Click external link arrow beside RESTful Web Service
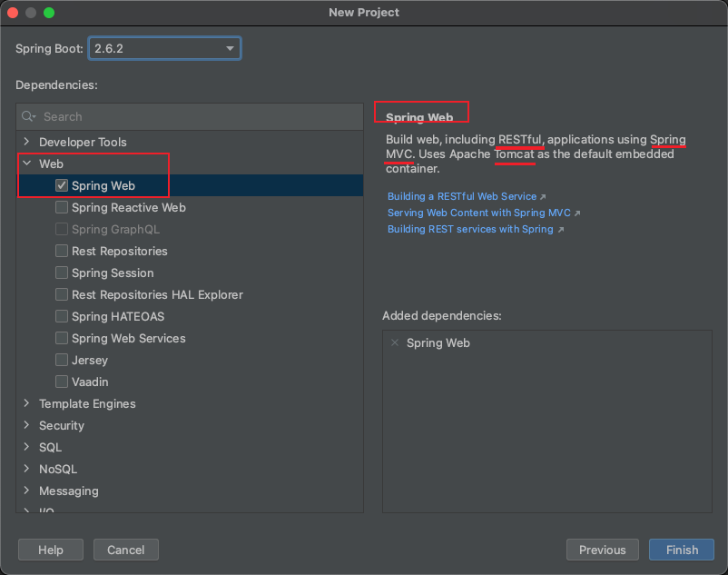The width and height of the screenshot is (728, 575). (543, 196)
